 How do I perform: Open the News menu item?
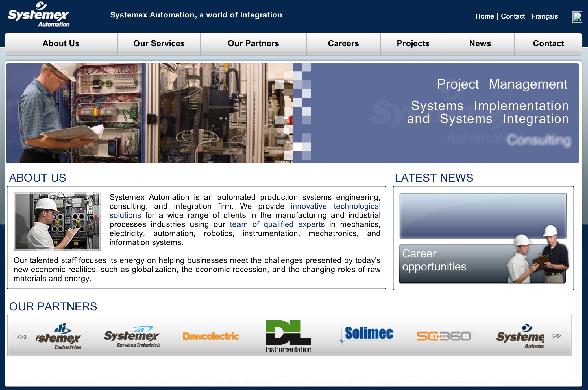tap(480, 43)
